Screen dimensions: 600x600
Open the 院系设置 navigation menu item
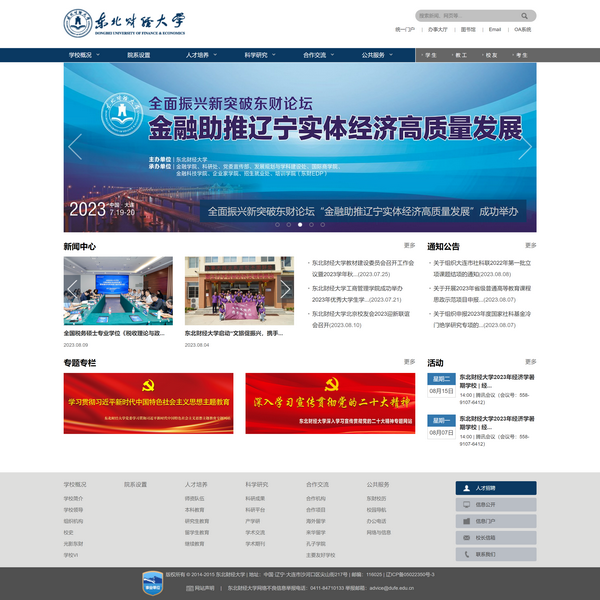(x=139, y=55)
